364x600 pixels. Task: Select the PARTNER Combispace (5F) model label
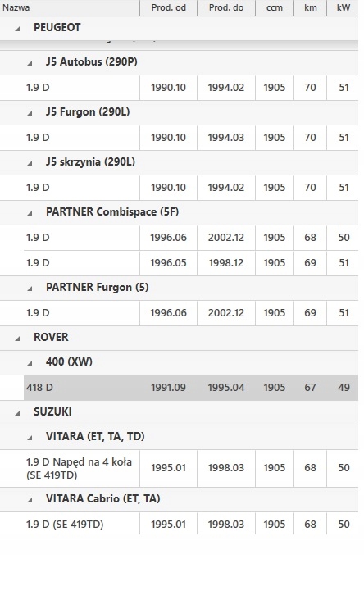(112, 212)
